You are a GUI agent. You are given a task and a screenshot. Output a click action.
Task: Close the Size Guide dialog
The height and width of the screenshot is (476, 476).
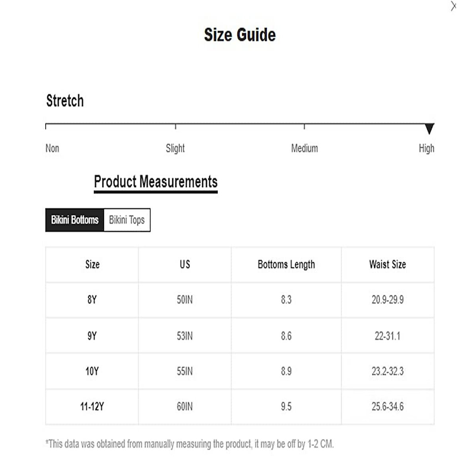coord(453,6)
